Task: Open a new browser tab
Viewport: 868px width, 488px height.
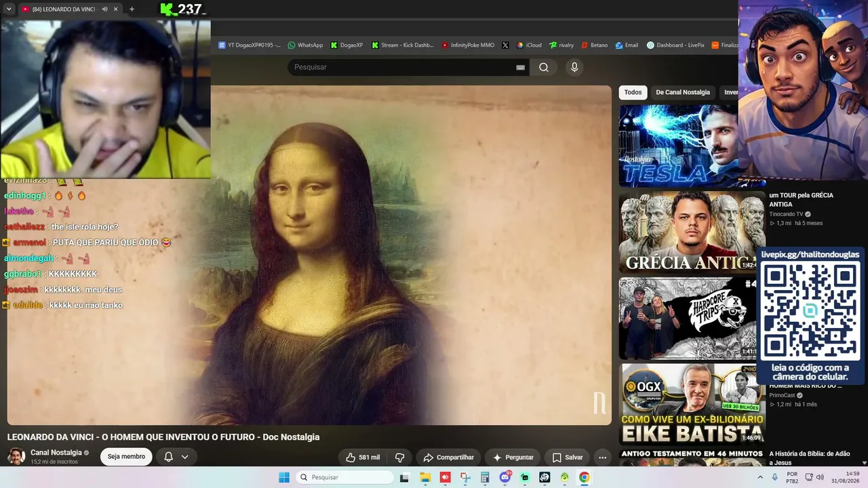Action: coord(132,9)
